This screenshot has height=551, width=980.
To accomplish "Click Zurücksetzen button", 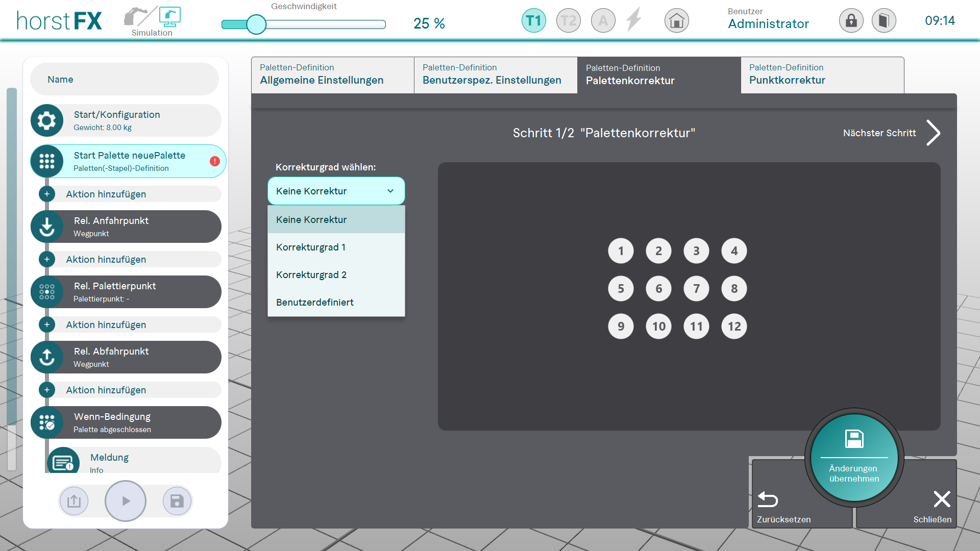I will [x=783, y=507].
